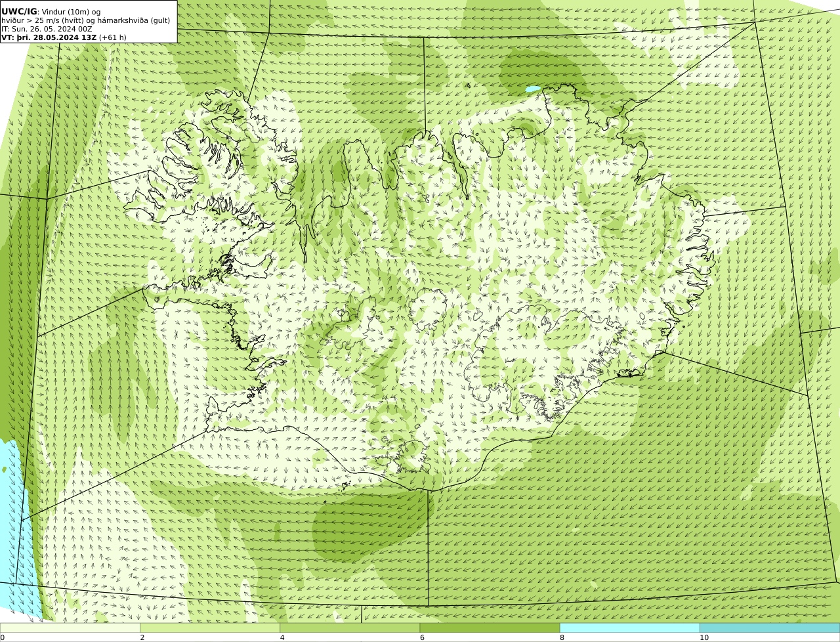Click the legend value label '6'
840x642 pixels.
click(422, 637)
